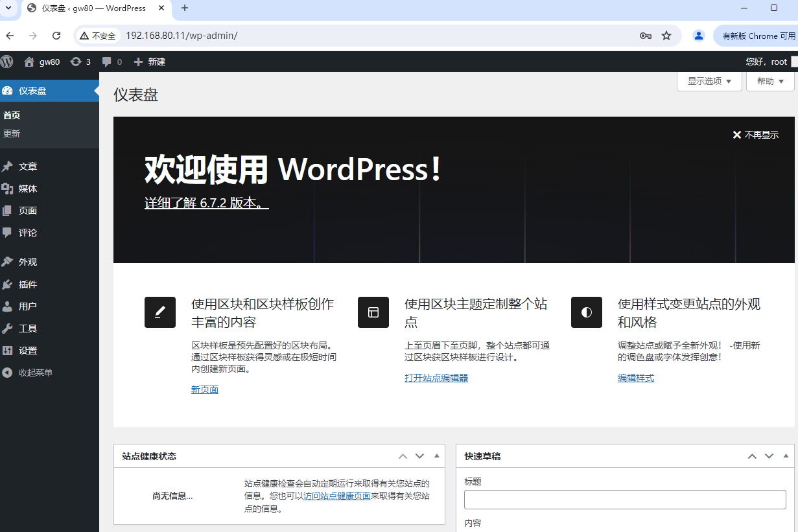The width and height of the screenshot is (798, 532).
Task: Click the 评论 comment icon in sidebar
Action: coord(7,233)
